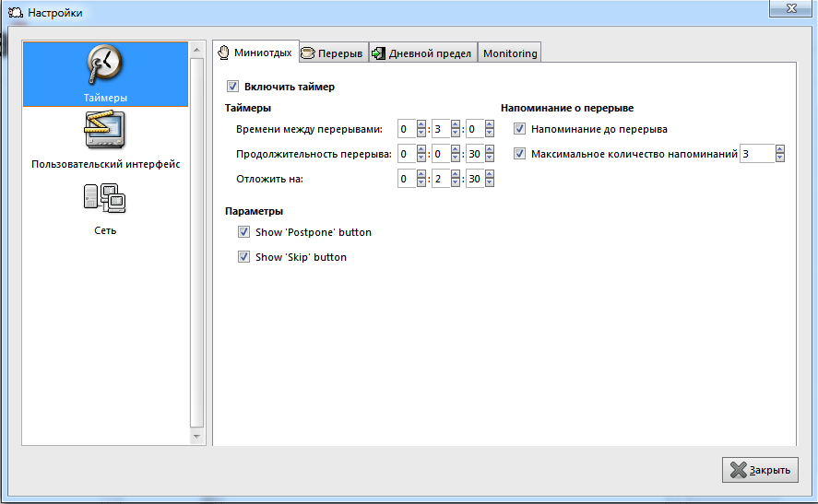Close the Настройки window with X

(x=791, y=7)
